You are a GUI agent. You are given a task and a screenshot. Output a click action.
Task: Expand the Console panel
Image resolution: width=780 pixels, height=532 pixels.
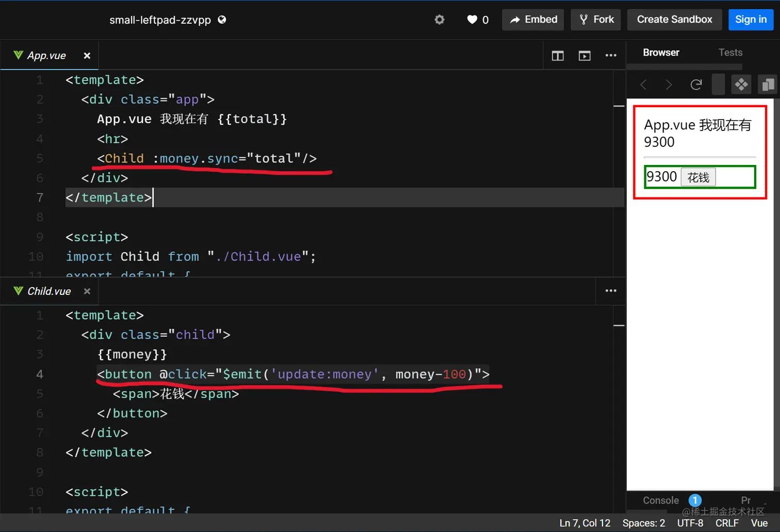(660, 500)
